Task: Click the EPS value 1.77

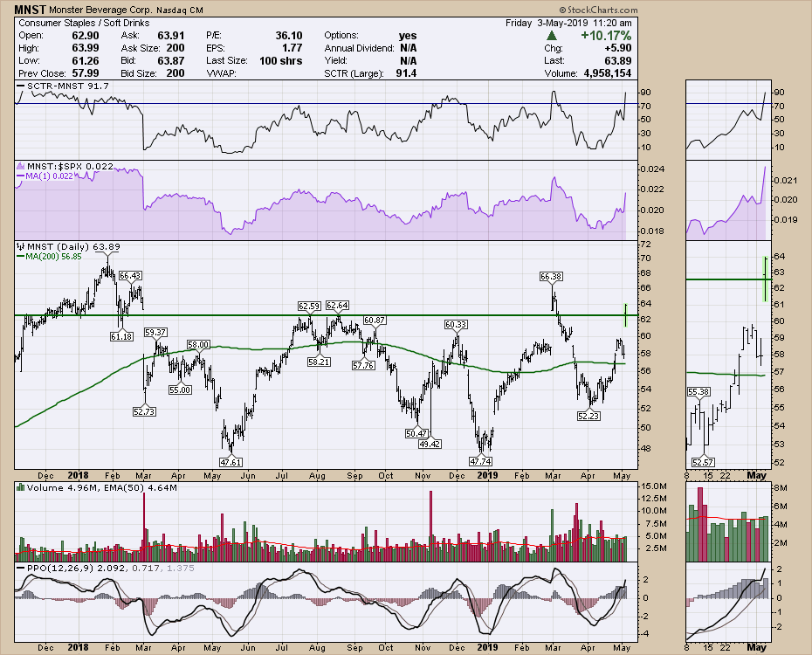Action: coord(292,48)
